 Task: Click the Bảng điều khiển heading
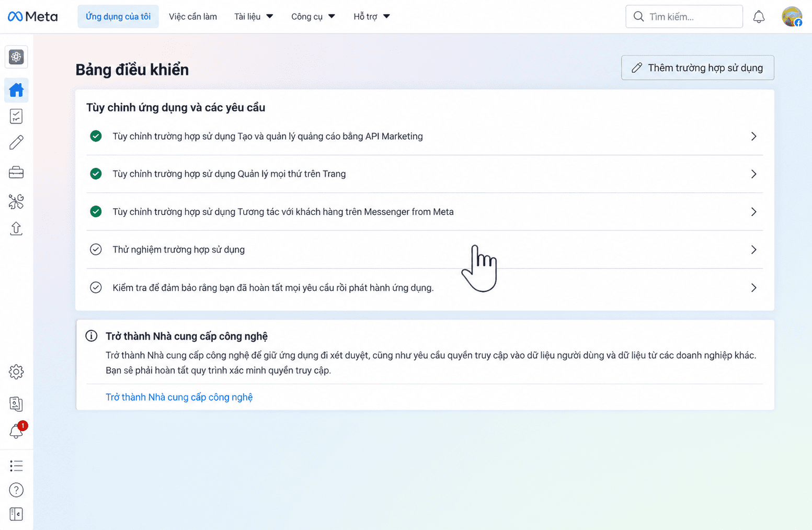click(x=132, y=70)
